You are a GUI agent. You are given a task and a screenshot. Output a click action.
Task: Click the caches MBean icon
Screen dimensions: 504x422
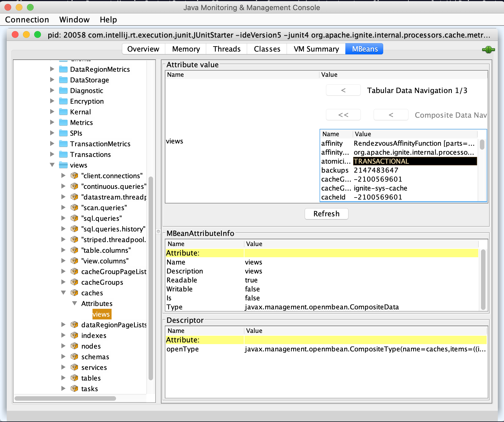coord(74,293)
